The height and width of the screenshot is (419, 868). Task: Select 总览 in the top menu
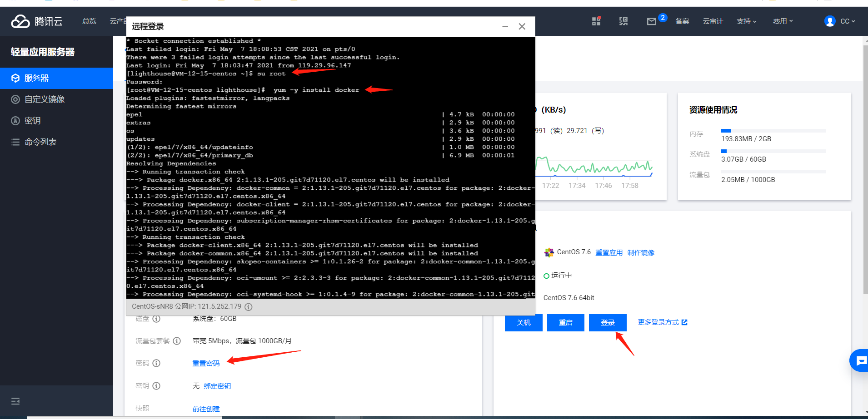(89, 21)
